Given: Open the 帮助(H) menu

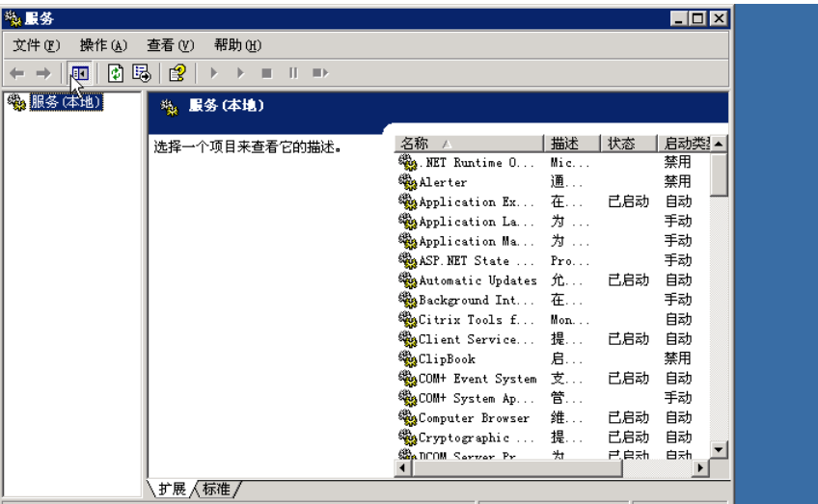Looking at the screenshot, I should pos(237,46).
